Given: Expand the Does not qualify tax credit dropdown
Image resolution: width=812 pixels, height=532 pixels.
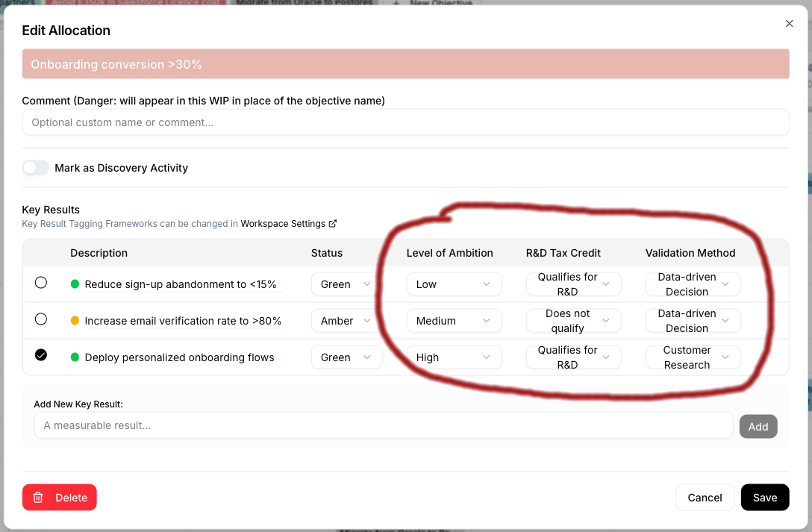Looking at the screenshot, I should [x=573, y=320].
